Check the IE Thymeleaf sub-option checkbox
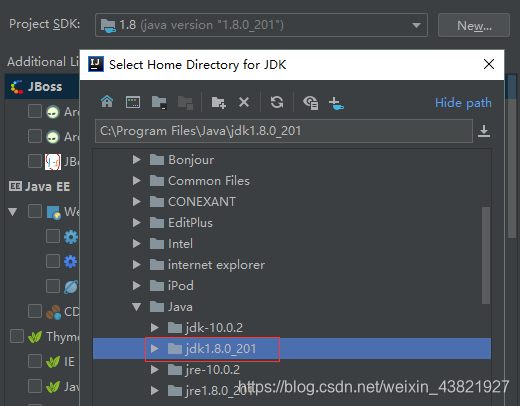520x406 pixels. (x=35, y=361)
